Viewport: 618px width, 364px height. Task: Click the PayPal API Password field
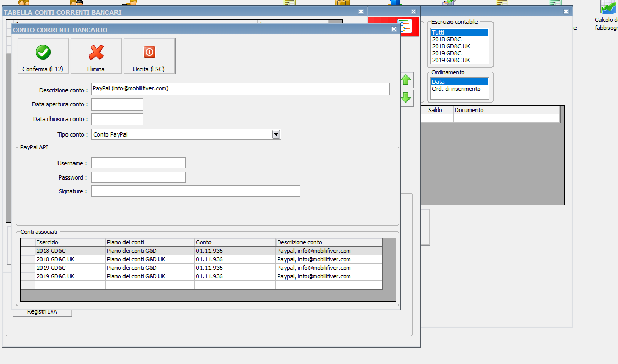click(x=138, y=177)
